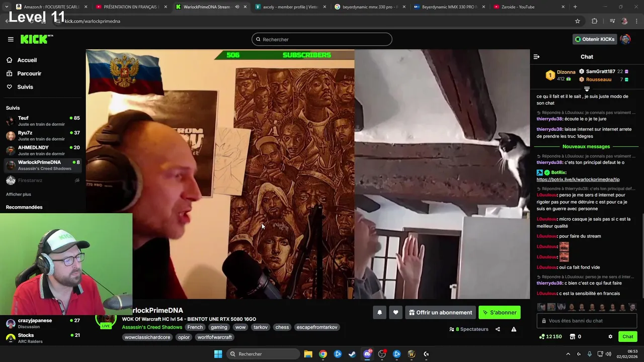
Task: Select WarlockPrimeDNA in followed list
Action: (43, 165)
